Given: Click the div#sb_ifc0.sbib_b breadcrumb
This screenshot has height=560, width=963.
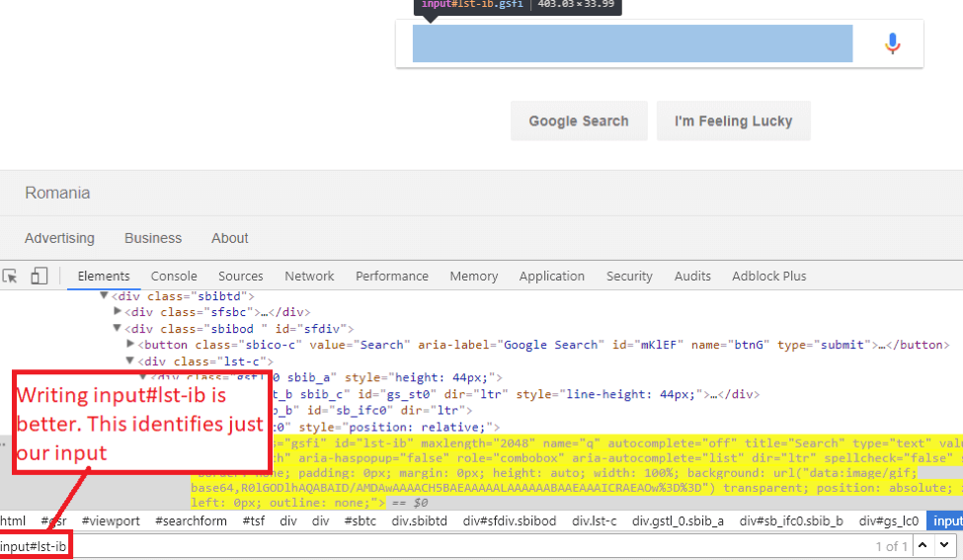Looking at the screenshot, I should coord(791,521).
